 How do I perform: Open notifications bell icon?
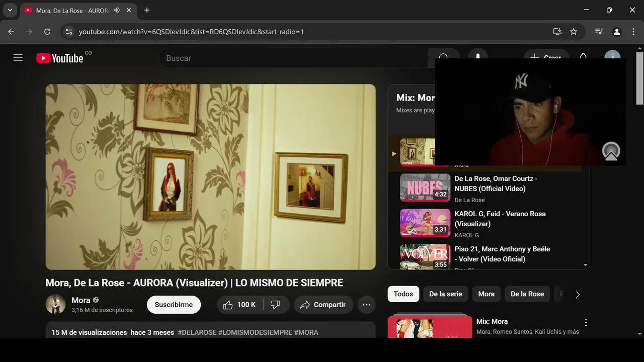[x=583, y=57]
